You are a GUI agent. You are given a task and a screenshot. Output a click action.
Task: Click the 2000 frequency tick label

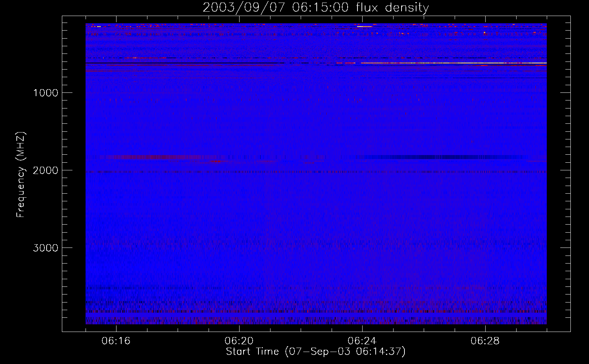(x=46, y=170)
